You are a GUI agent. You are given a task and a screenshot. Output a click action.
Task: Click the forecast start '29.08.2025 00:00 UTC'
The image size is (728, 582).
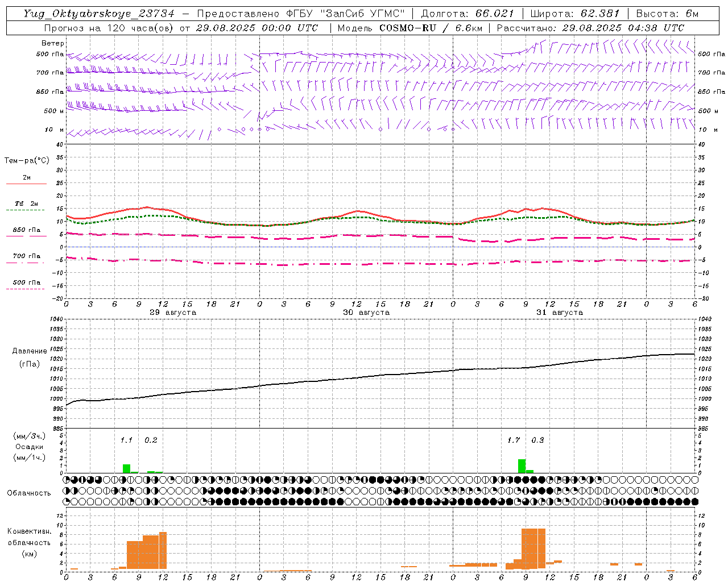tap(257, 28)
